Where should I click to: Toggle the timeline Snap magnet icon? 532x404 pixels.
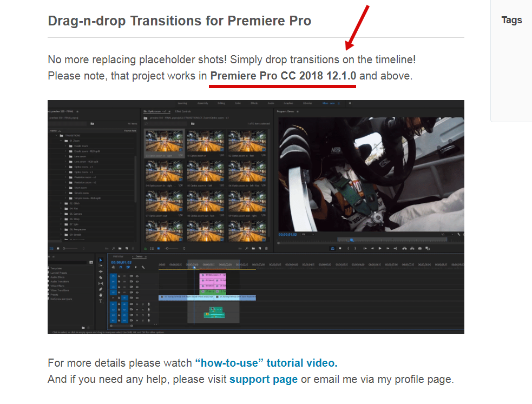(120, 267)
